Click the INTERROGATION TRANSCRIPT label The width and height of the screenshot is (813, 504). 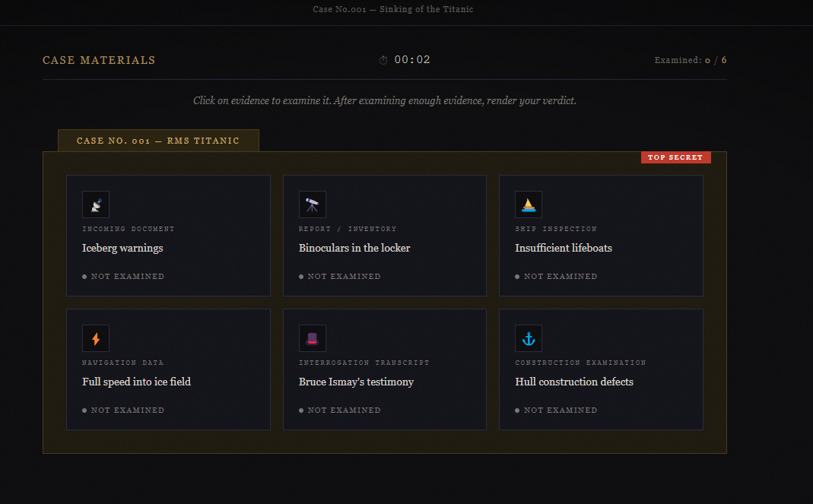click(x=364, y=363)
